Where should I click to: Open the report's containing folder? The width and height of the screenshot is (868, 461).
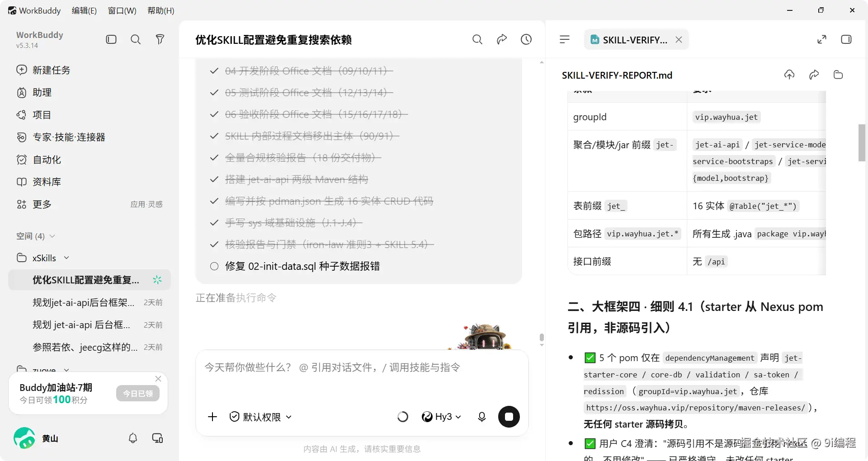pyautogui.click(x=838, y=75)
